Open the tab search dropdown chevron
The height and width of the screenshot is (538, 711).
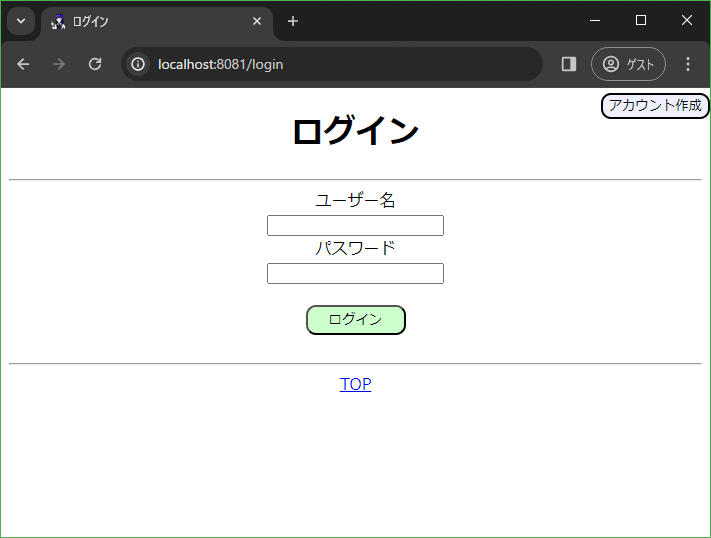coord(21,21)
